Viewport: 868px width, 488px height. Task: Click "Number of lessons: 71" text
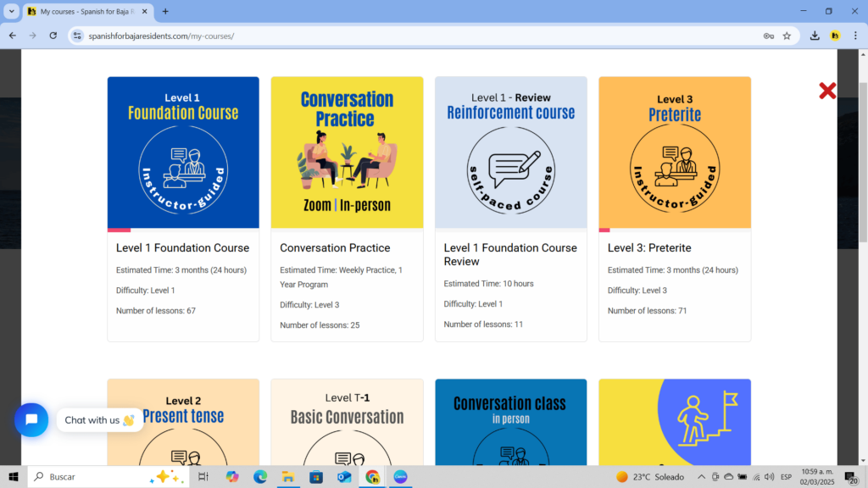click(x=647, y=311)
